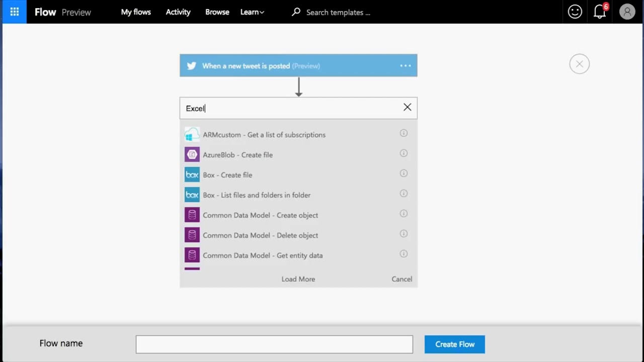
Task: Select the When a new tweet is posted trigger
Action: point(298,65)
